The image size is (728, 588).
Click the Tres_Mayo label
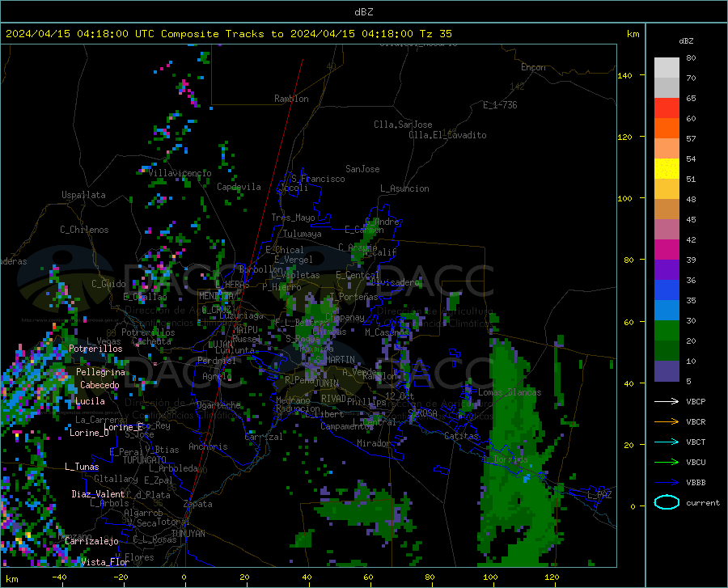pyautogui.click(x=293, y=218)
